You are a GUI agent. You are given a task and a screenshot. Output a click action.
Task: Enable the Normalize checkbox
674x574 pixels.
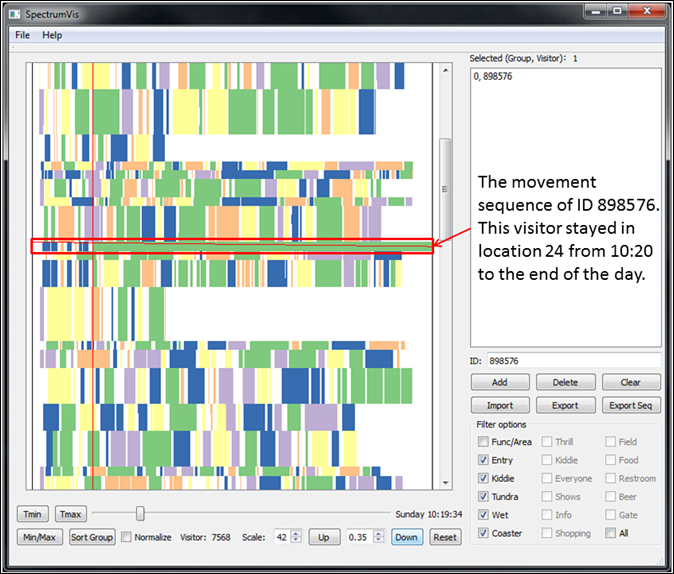pos(127,537)
